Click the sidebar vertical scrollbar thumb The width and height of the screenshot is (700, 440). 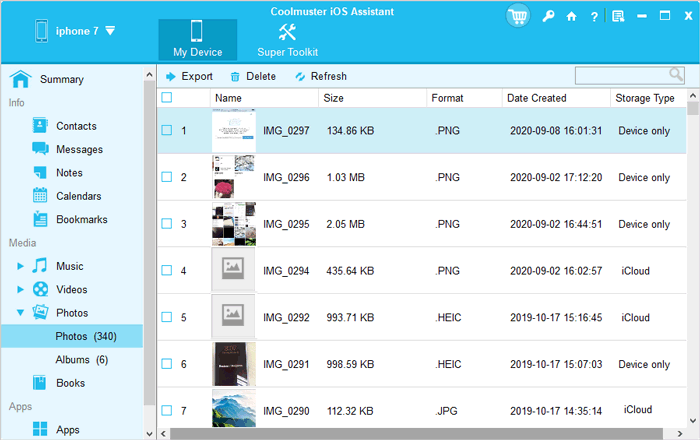pyautogui.click(x=149, y=243)
